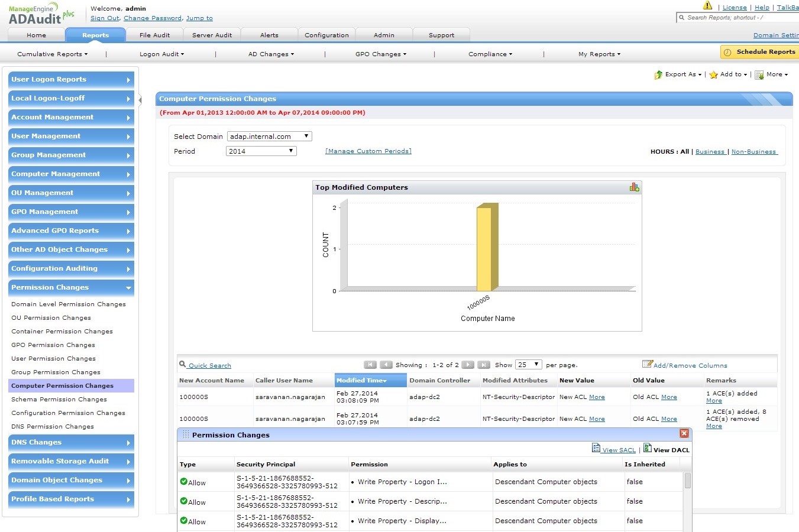
Task: Filter by Non-Business hours
Action: point(753,152)
